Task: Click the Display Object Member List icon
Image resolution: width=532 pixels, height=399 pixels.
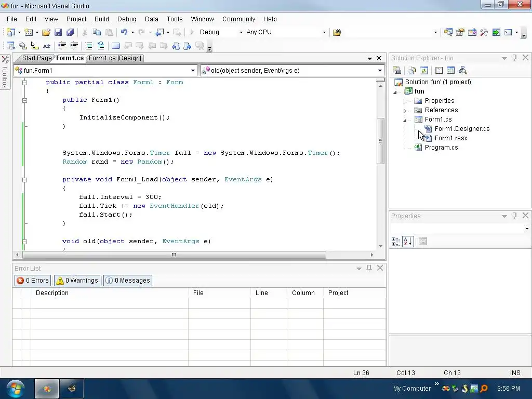Action: [x=10, y=46]
